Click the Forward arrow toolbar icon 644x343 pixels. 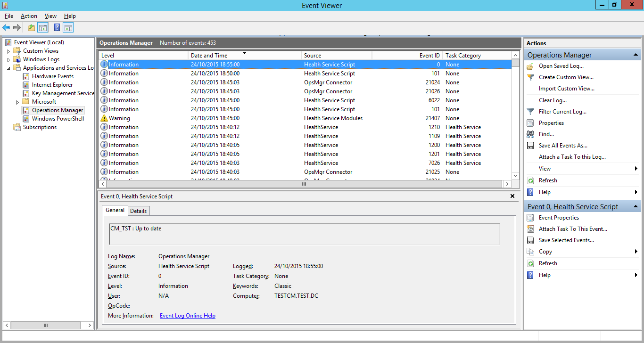click(x=17, y=28)
